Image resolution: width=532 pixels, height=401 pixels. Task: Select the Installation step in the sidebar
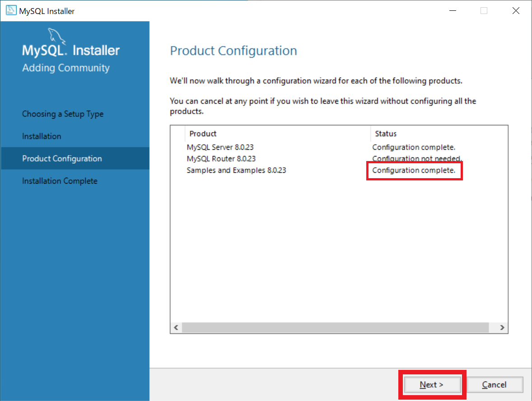pos(42,136)
